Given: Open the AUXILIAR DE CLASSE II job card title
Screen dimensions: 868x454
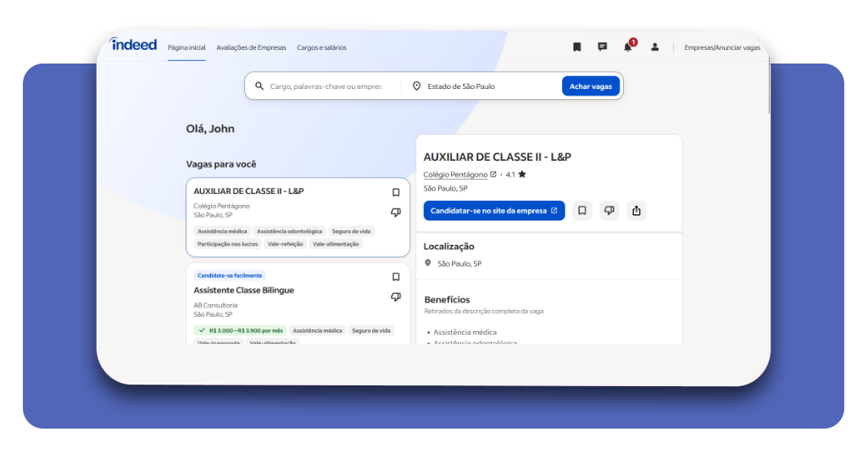Looking at the screenshot, I should click(x=248, y=191).
